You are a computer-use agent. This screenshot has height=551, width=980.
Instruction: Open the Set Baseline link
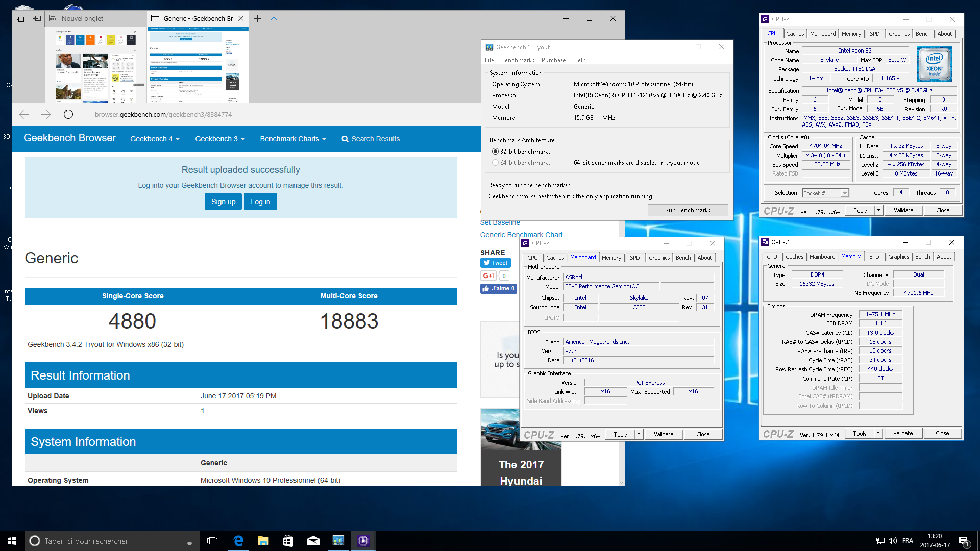[500, 223]
